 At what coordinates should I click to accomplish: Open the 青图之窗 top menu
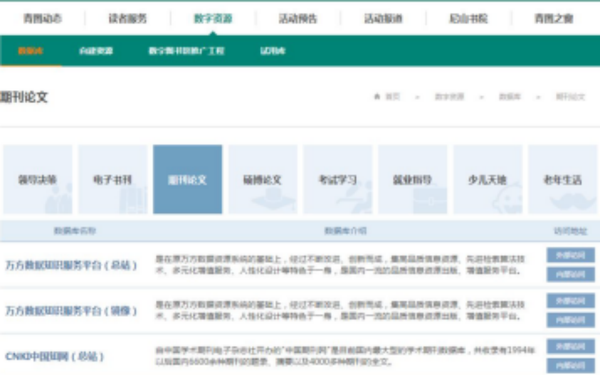[x=554, y=18]
